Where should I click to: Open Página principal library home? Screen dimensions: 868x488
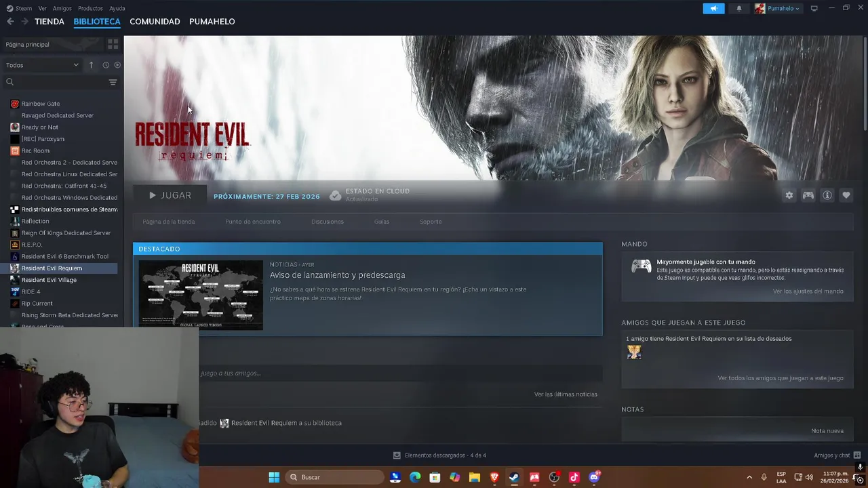[27, 45]
